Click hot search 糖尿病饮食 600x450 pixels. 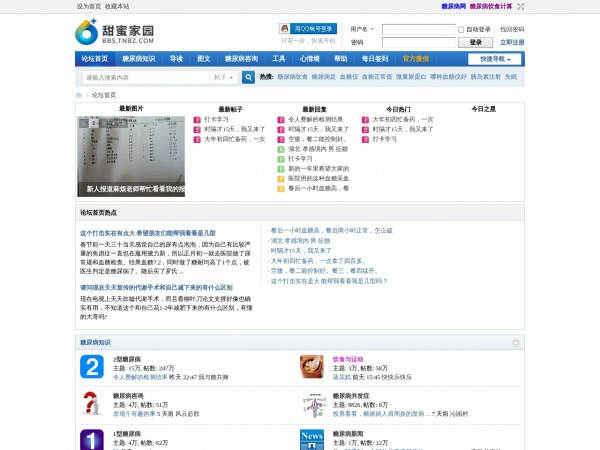point(292,77)
